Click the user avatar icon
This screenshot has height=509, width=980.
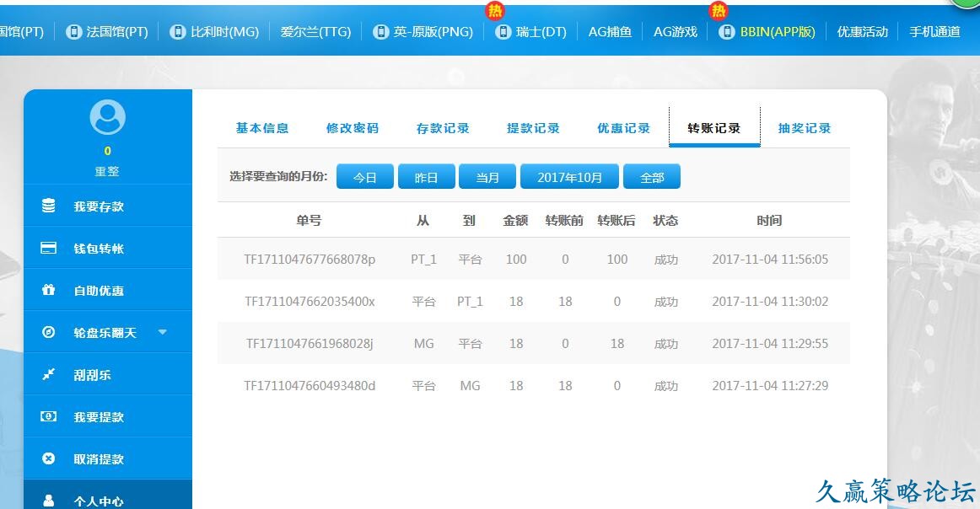[107, 117]
